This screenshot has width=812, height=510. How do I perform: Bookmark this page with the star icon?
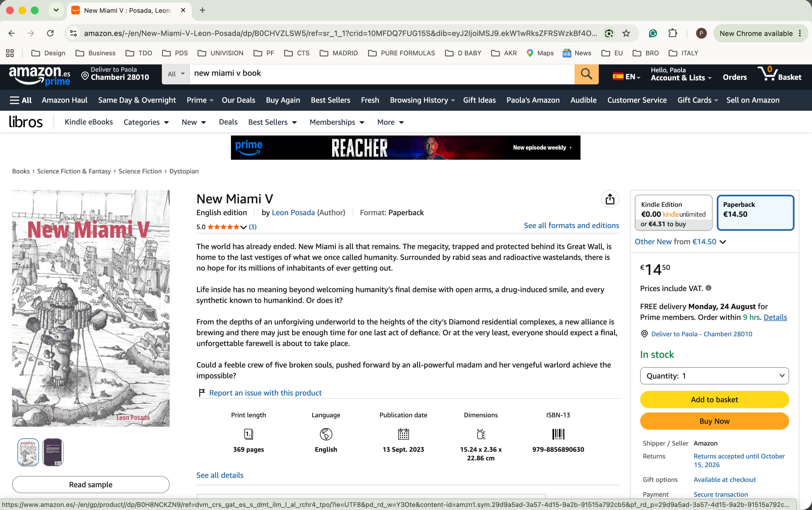(x=626, y=33)
